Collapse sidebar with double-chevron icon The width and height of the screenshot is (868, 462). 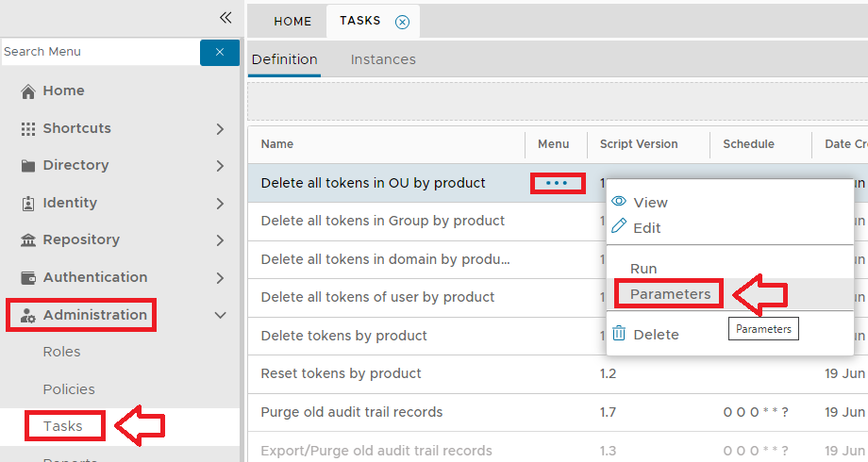(x=225, y=17)
